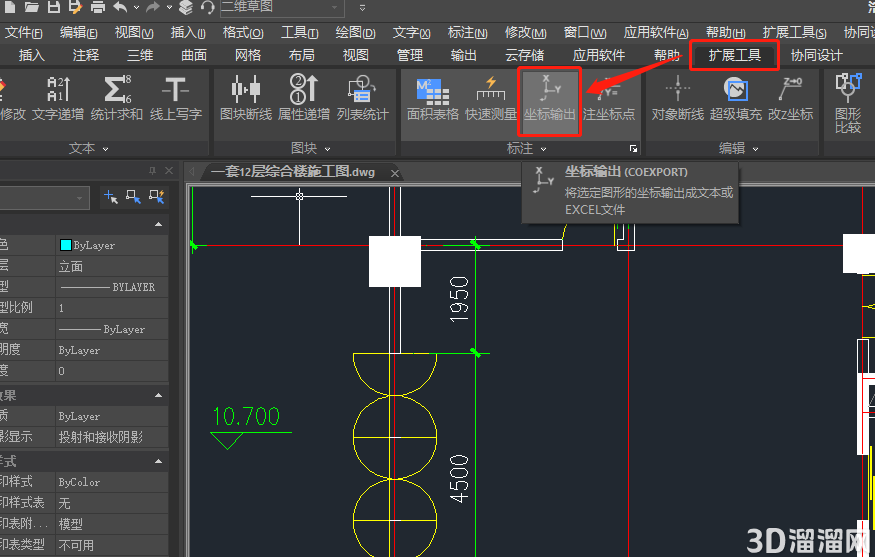
Task: Click the blue-plus pick icon in properties
Action: [x=110, y=196]
